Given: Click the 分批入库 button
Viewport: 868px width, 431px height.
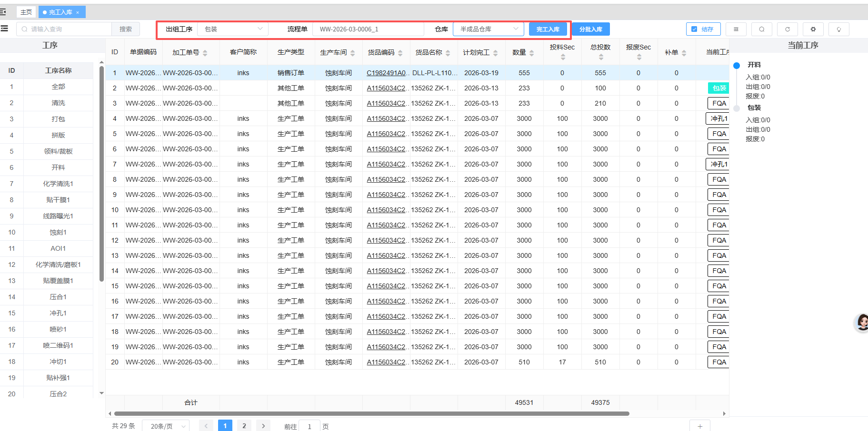Looking at the screenshot, I should point(590,29).
